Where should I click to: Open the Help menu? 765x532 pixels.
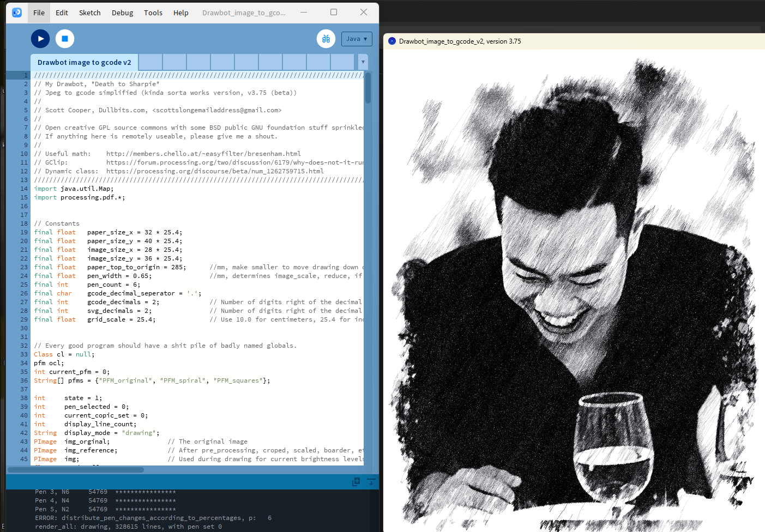point(180,13)
